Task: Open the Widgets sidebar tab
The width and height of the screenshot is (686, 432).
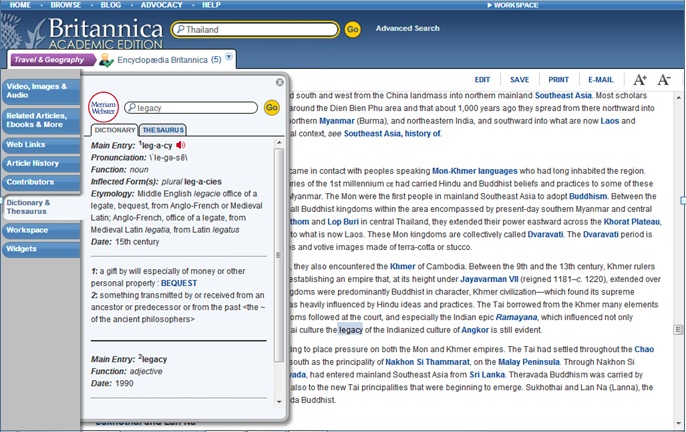Action: 41,249
